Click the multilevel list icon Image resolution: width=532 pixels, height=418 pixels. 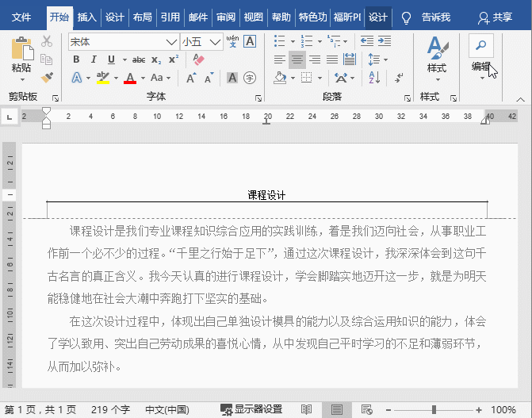click(x=334, y=41)
